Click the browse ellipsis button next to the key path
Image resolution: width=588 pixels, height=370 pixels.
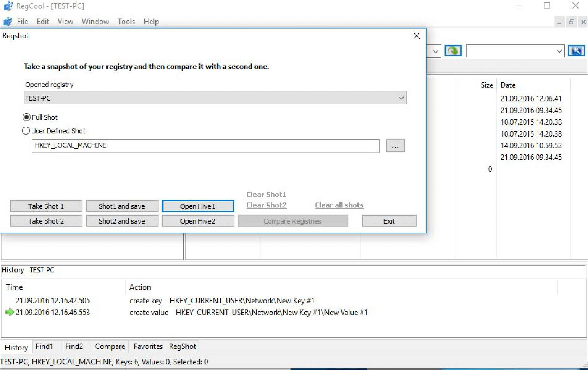(x=395, y=145)
